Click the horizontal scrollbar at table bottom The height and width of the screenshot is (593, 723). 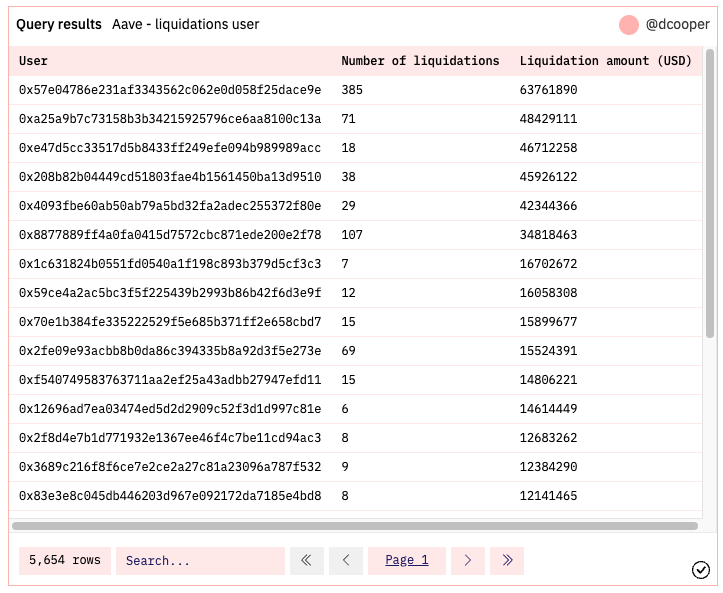pyautogui.click(x=355, y=526)
